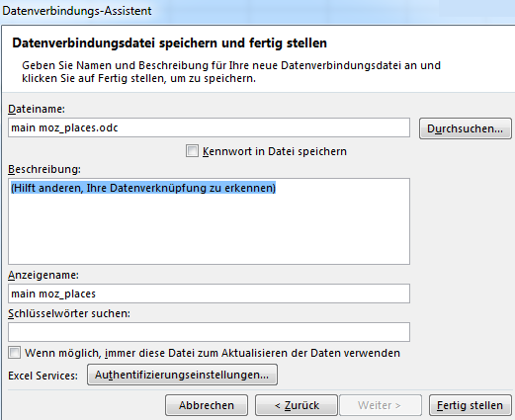Tick the Wenn möglich, immer diese Datei checkbox
Image resolution: width=515 pixels, height=420 pixels.
click(15, 353)
